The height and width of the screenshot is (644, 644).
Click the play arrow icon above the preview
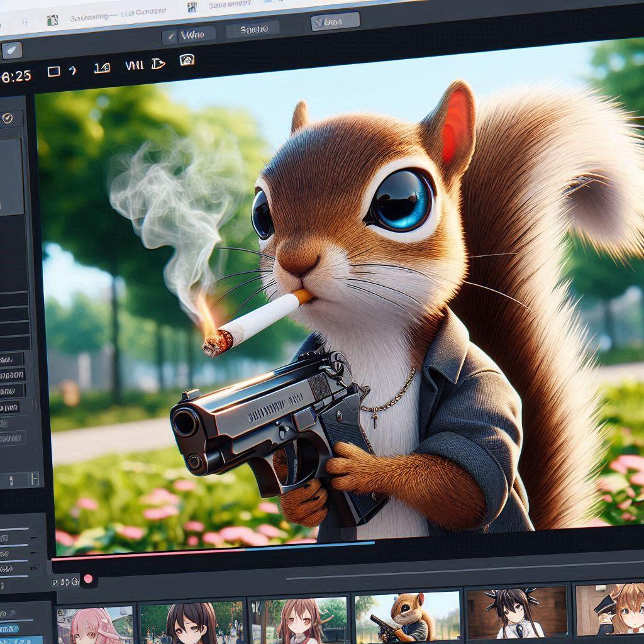point(158,63)
